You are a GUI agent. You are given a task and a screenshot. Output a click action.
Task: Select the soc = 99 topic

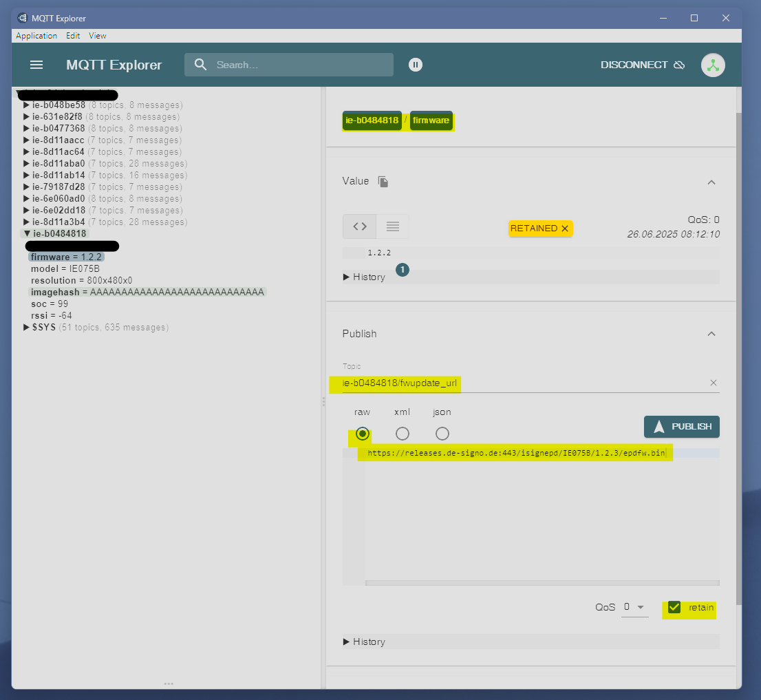(x=50, y=304)
